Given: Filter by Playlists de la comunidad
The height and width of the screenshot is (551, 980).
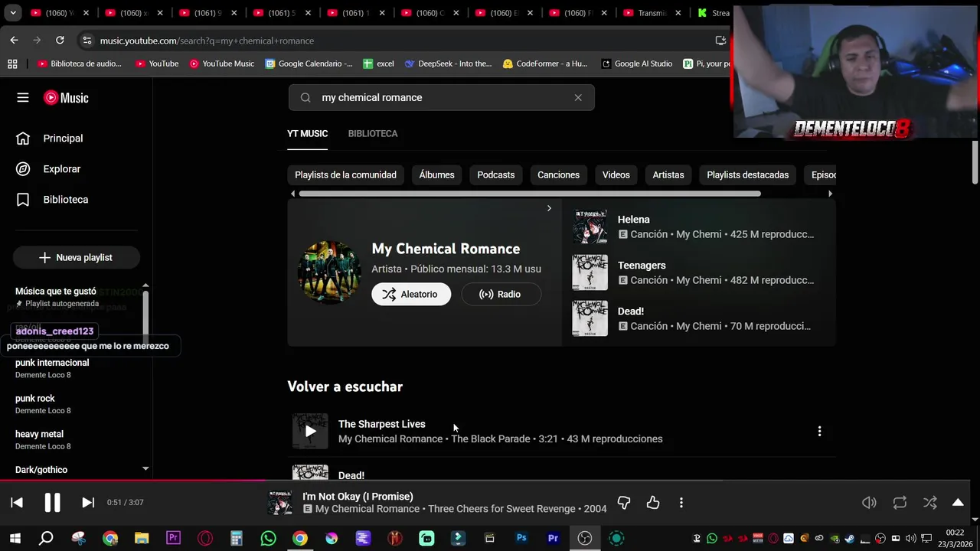Looking at the screenshot, I should pyautogui.click(x=345, y=175).
